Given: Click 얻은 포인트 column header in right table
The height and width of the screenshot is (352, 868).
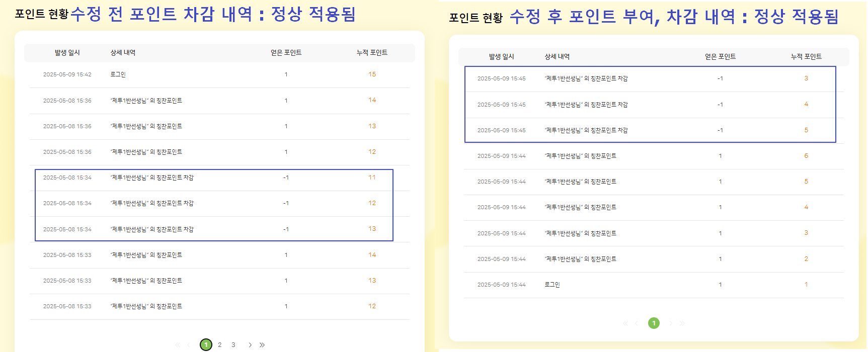Looking at the screenshot, I should pyautogui.click(x=720, y=57).
